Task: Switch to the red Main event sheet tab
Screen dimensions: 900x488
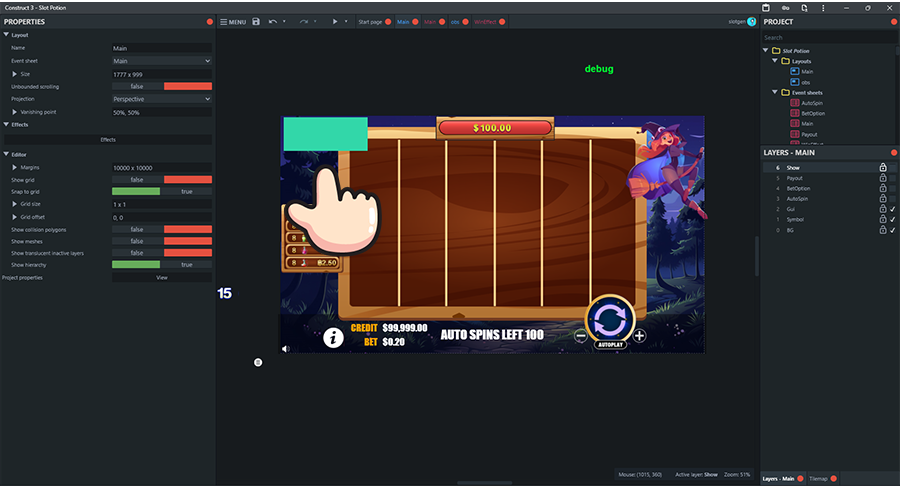Action: (x=430, y=22)
